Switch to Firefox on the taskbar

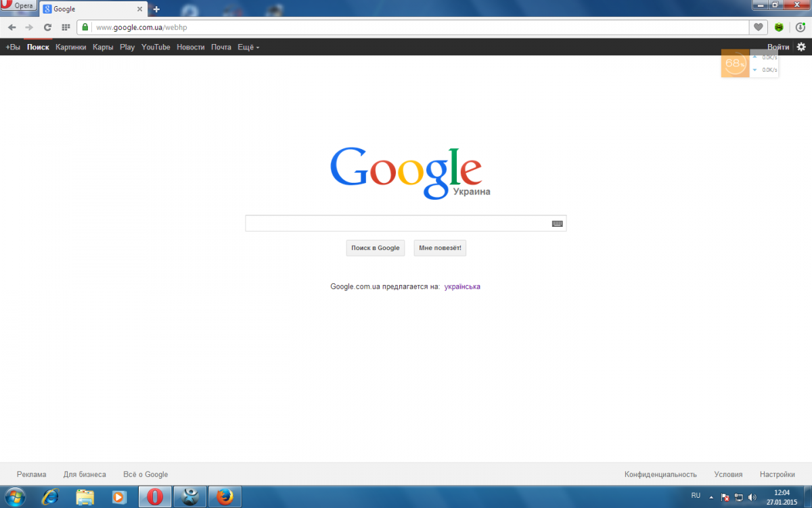[225, 497]
